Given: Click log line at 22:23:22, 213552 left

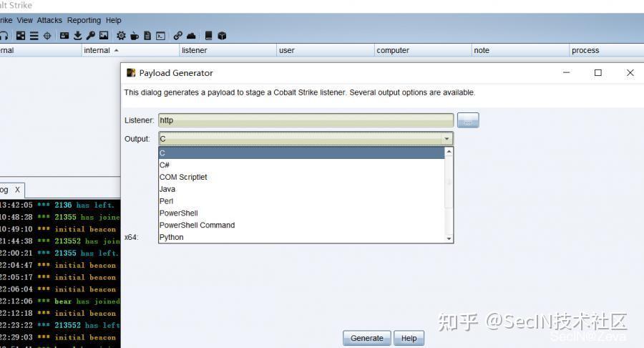Looking at the screenshot, I should (60, 325).
